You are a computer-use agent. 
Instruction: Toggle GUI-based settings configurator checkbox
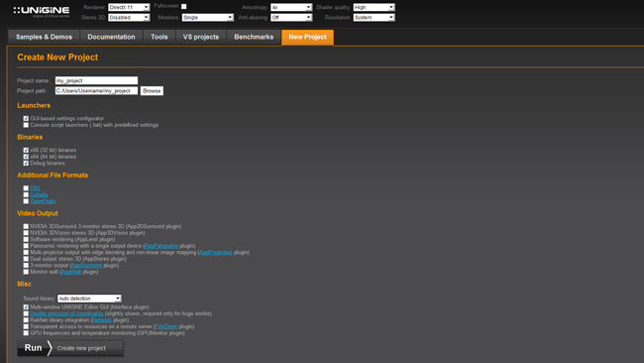[26, 118]
